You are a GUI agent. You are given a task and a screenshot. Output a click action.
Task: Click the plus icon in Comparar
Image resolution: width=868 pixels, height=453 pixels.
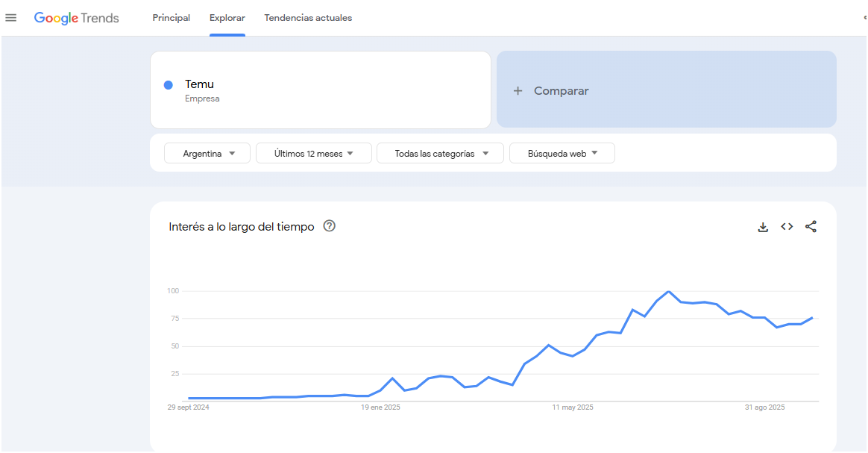(x=518, y=91)
